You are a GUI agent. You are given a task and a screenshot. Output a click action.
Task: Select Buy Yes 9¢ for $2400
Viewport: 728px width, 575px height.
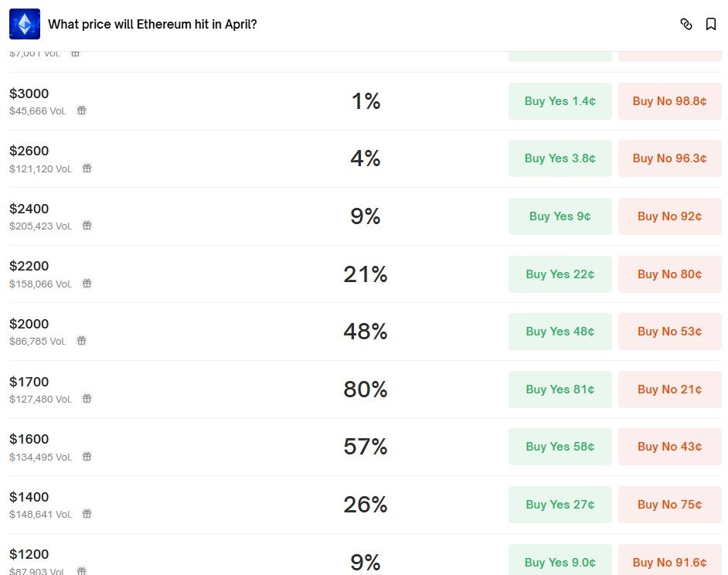(560, 216)
